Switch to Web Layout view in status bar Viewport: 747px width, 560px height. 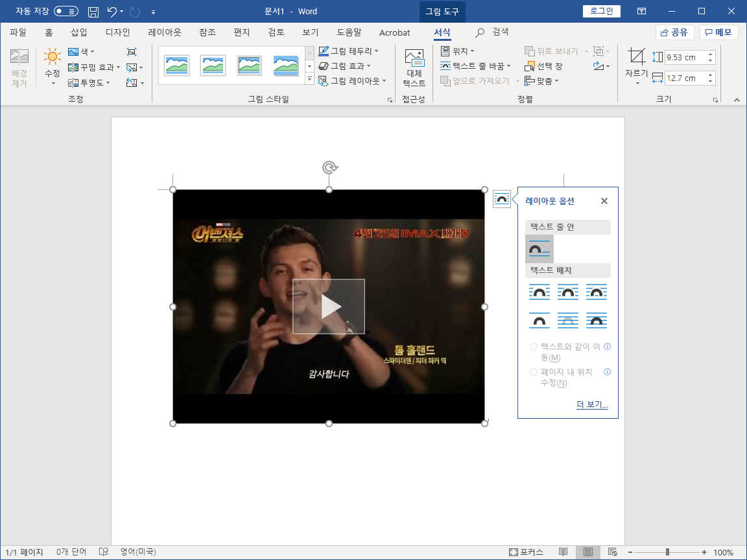[613, 552]
